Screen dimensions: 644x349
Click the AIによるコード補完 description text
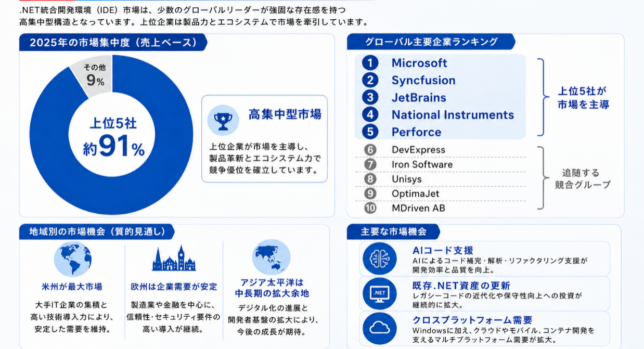500,265
